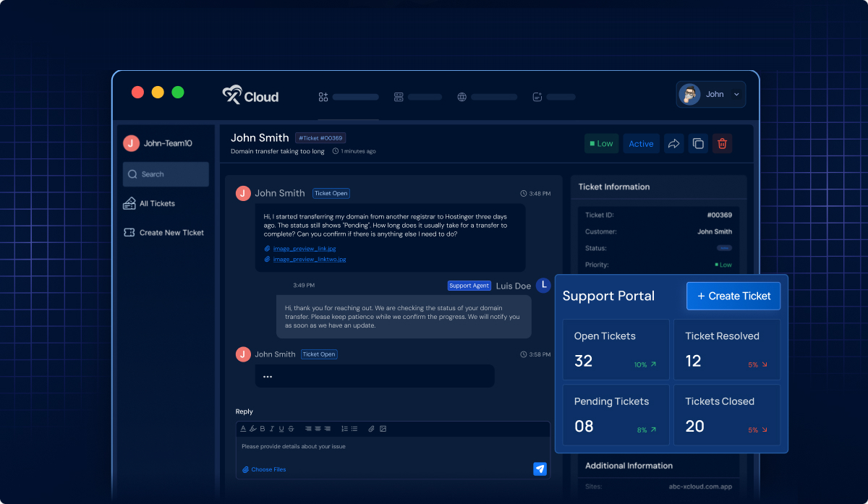Apply strikethrough formatting to the reply text

[291, 429]
